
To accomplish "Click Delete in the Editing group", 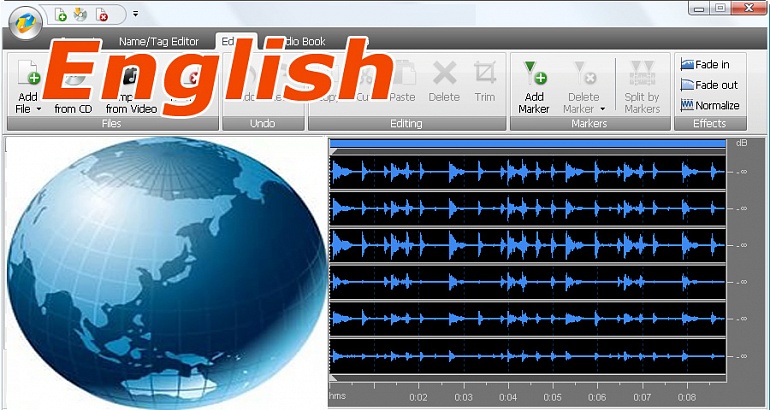I will [444, 81].
